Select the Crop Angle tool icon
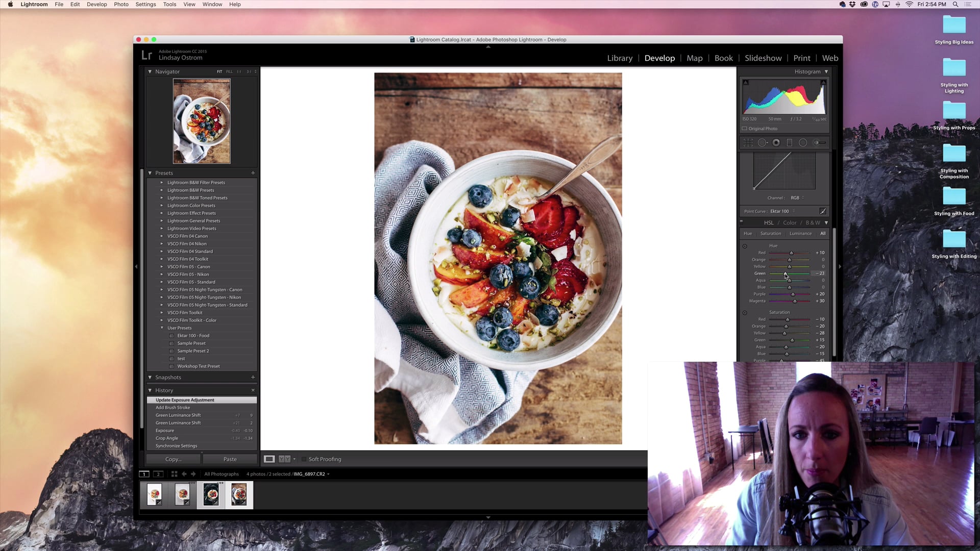Image resolution: width=980 pixels, height=551 pixels. (749, 142)
